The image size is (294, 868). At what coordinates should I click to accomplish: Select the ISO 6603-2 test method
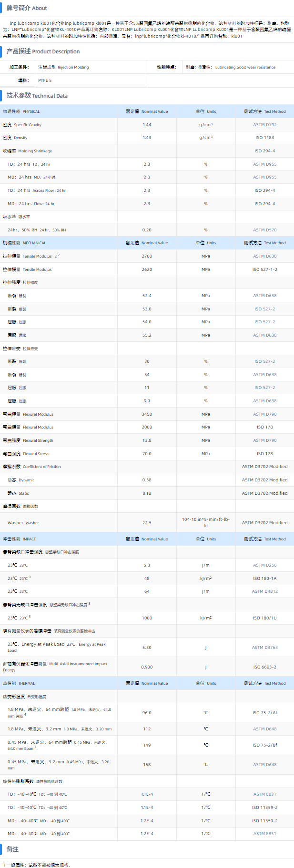(x=264, y=667)
